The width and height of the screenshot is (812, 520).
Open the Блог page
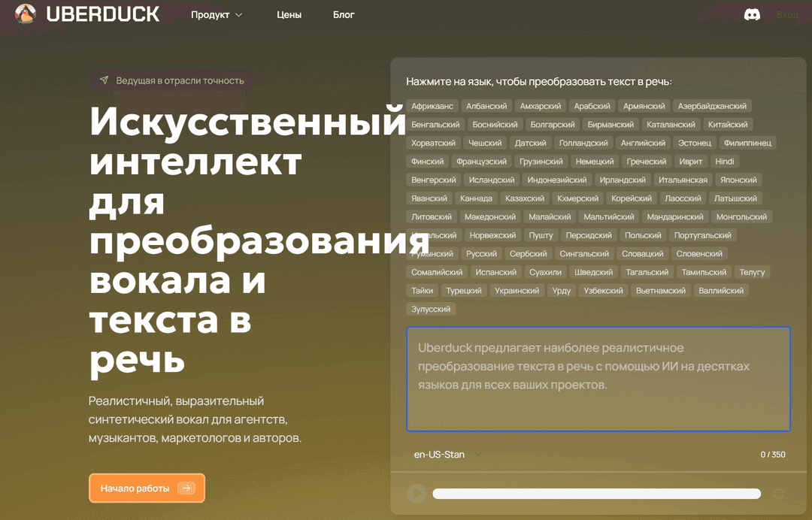click(x=344, y=14)
